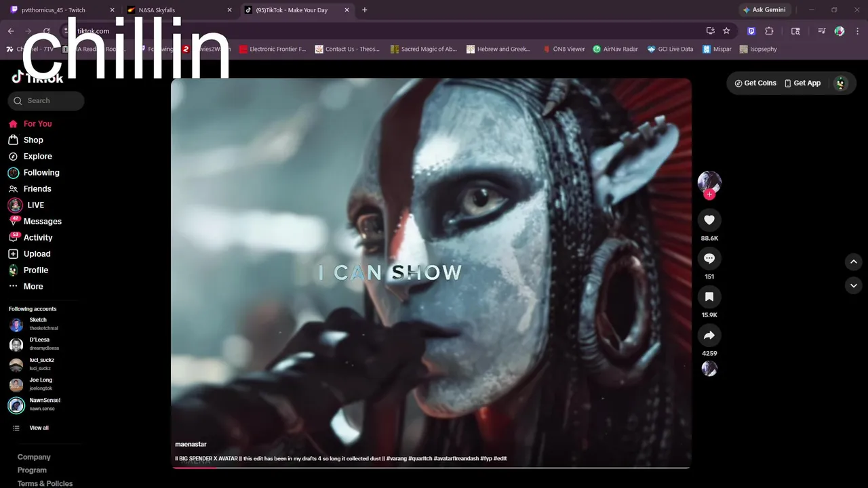Click the #varang hashtag in the caption
868x488 pixels.
(x=397, y=459)
